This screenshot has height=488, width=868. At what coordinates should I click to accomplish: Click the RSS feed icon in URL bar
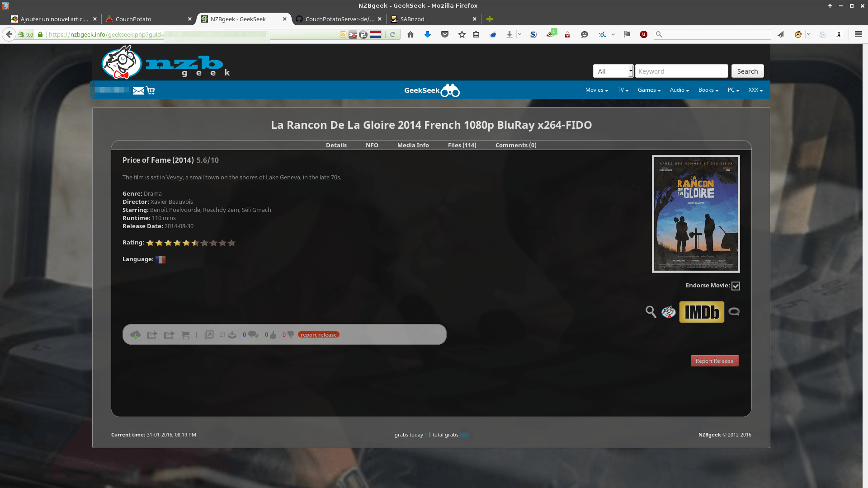click(x=343, y=35)
